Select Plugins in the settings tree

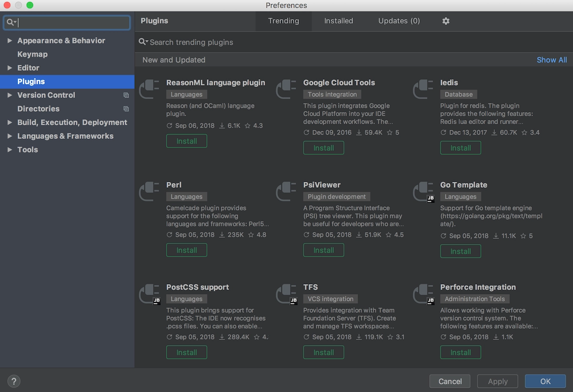[67, 82]
